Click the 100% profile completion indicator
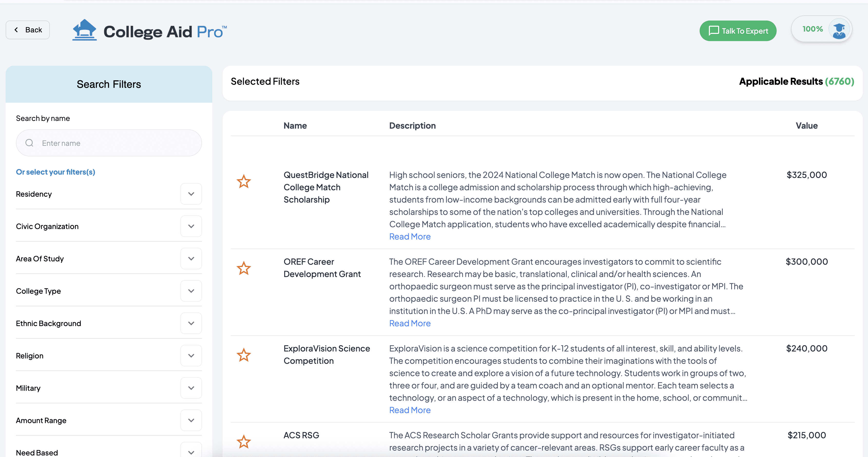This screenshot has height=457, width=868. (812, 29)
